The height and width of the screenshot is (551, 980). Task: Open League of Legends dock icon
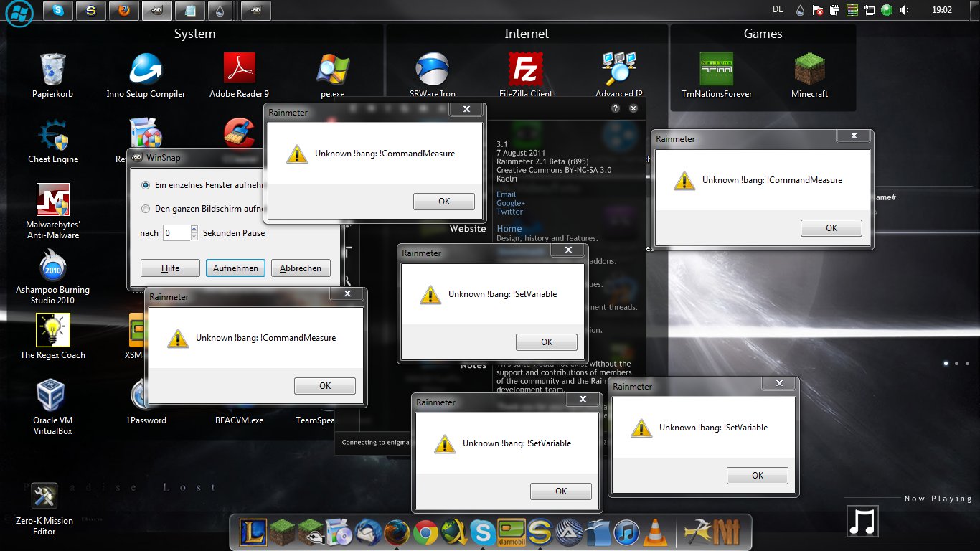click(252, 532)
